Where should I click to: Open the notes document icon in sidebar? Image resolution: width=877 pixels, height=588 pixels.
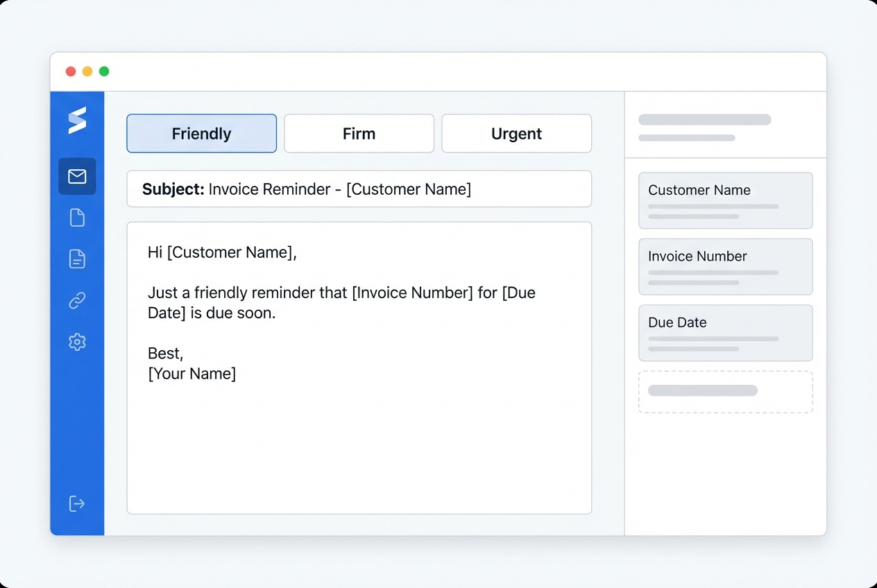click(x=77, y=259)
